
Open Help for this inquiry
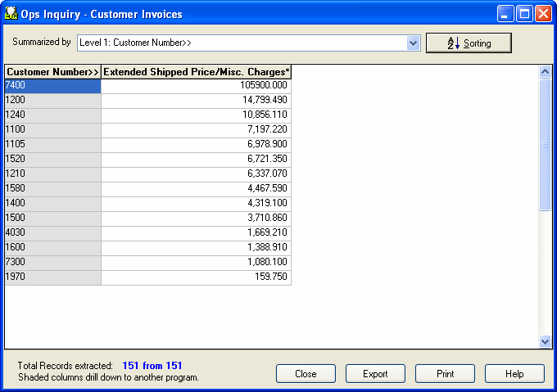514,373
